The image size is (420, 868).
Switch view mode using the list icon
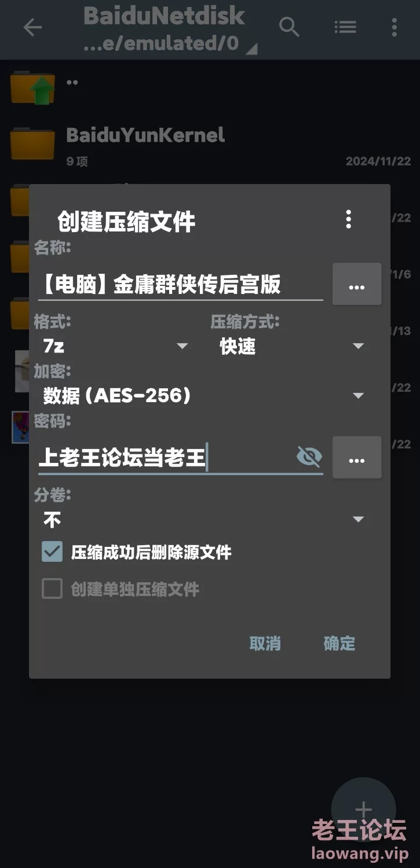tap(345, 27)
